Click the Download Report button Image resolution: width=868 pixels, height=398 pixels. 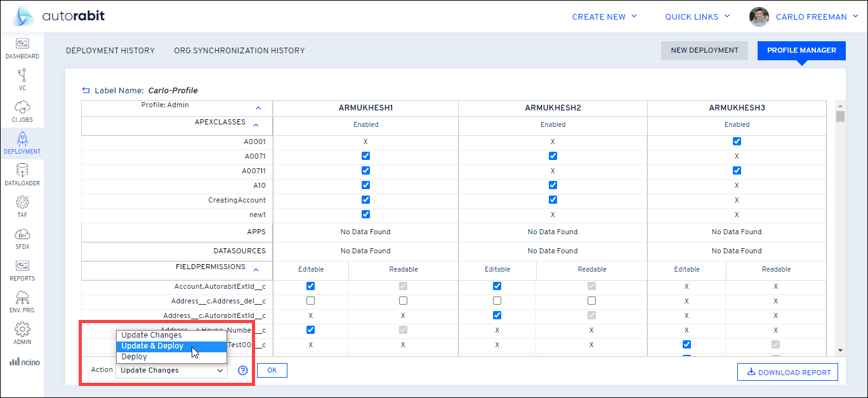pyautogui.click(x=787, y=373)
